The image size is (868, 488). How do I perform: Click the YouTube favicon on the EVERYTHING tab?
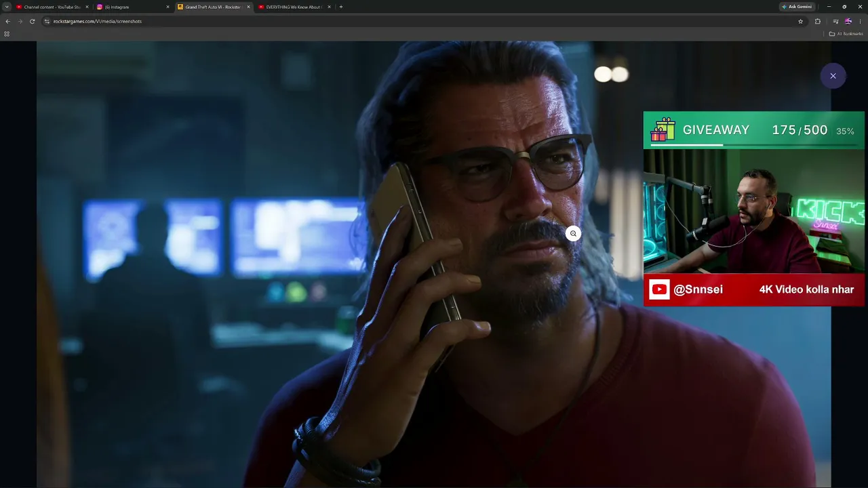[x=261, y=7]
